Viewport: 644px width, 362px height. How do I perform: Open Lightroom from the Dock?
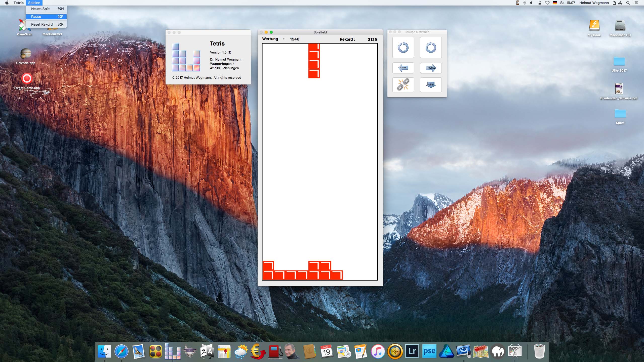click(412, 351)
